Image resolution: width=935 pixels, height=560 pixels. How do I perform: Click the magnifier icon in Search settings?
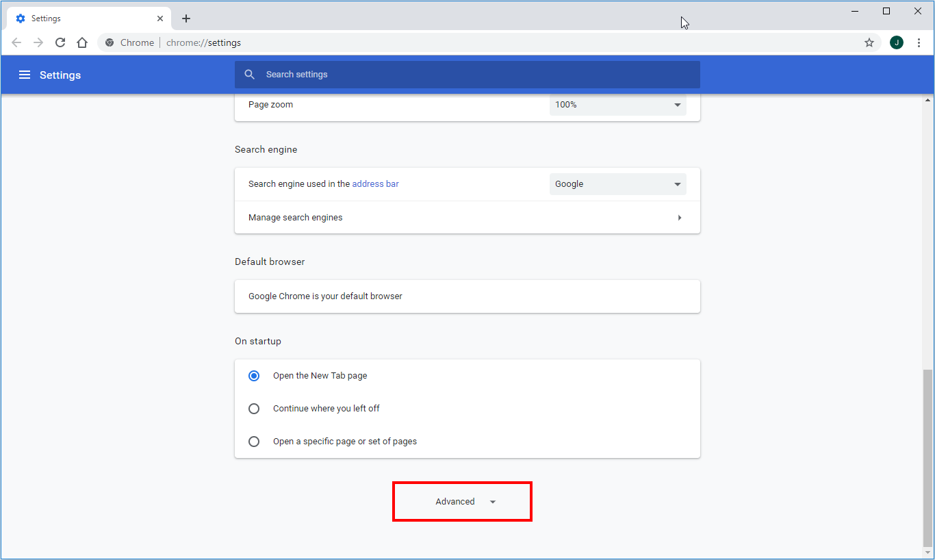(x=250, y=74)
